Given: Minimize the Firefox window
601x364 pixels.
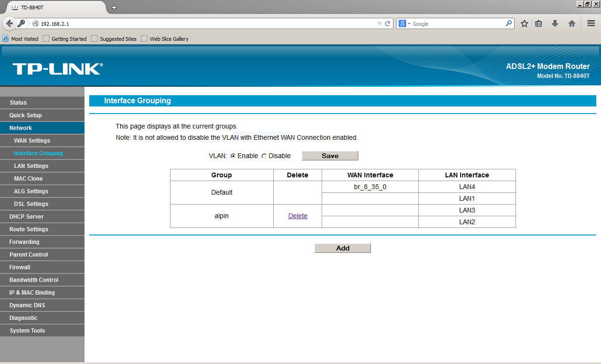Looking at the screenshot, I should click(580, 4).
